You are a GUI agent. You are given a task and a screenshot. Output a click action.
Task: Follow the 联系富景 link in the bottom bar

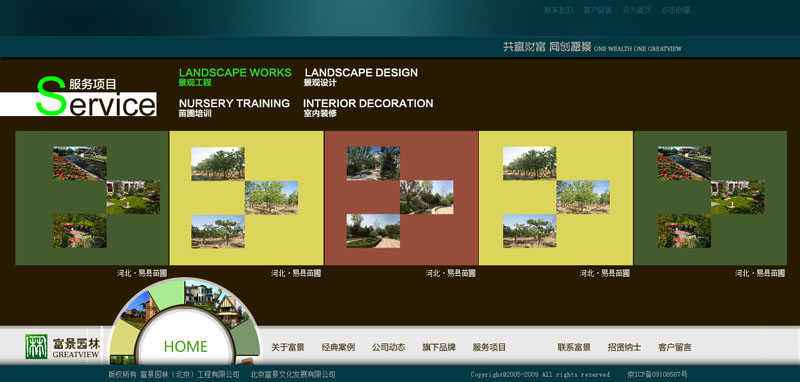pos(574,347)
